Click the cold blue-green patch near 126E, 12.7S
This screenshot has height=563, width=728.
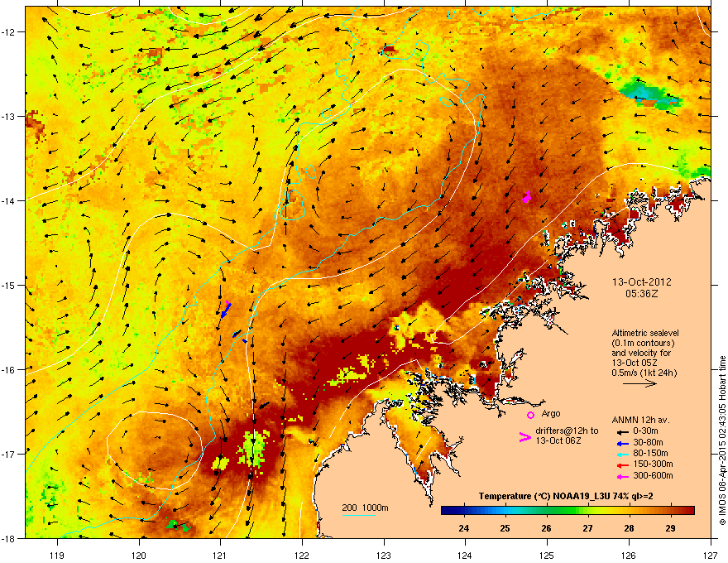click(650, 93)
